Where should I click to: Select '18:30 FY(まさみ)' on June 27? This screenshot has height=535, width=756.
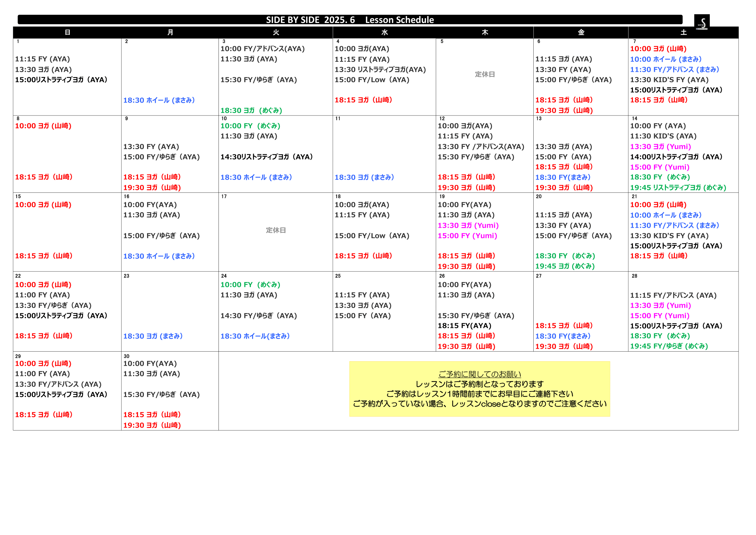[563, 336]
